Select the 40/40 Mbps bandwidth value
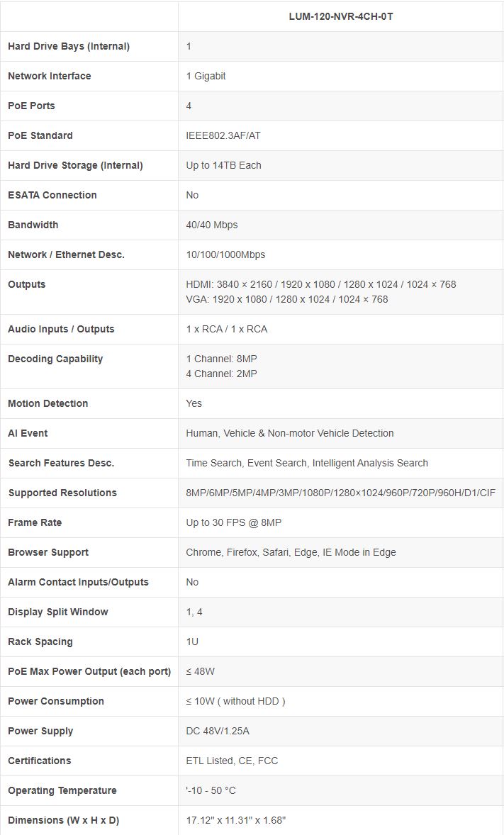The height and width of the screenshot is (835, 504). [x=212, y=225]
